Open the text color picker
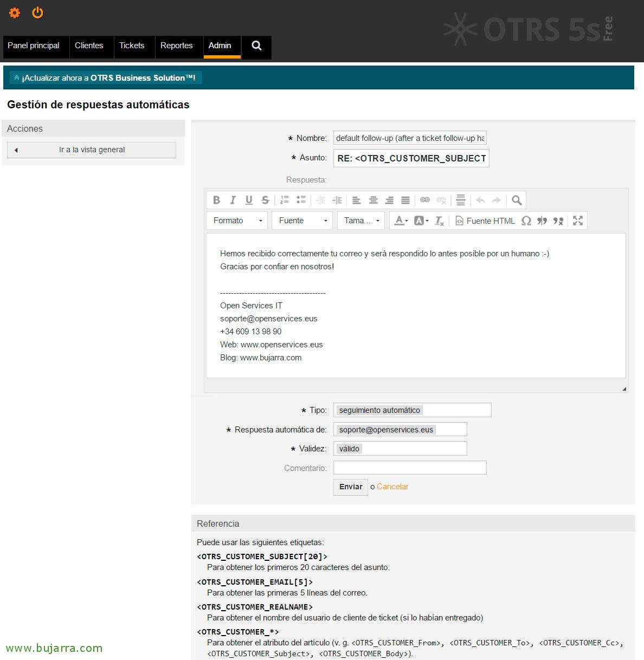The image size is (644, 660). [x=401, y=221]
